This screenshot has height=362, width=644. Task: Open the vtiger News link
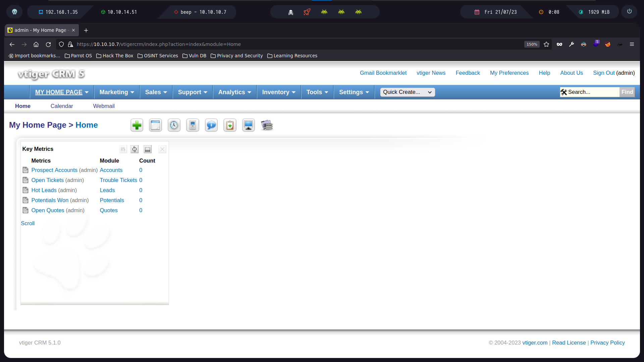click(x=431, y=73)
